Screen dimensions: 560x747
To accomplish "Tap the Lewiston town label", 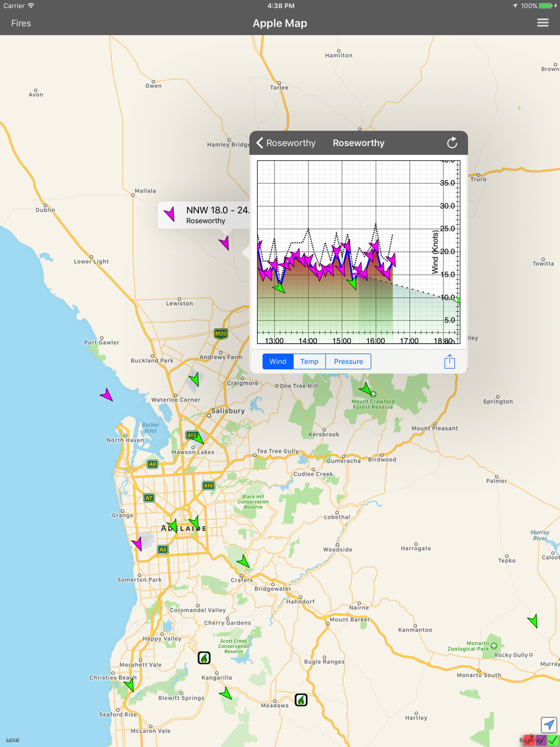I will click(179, 304).
